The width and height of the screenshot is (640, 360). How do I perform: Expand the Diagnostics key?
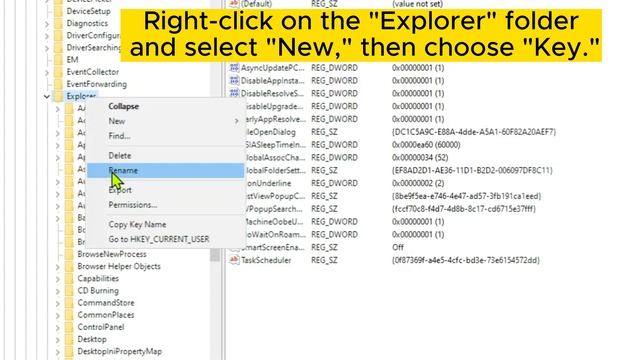(47, 24)
